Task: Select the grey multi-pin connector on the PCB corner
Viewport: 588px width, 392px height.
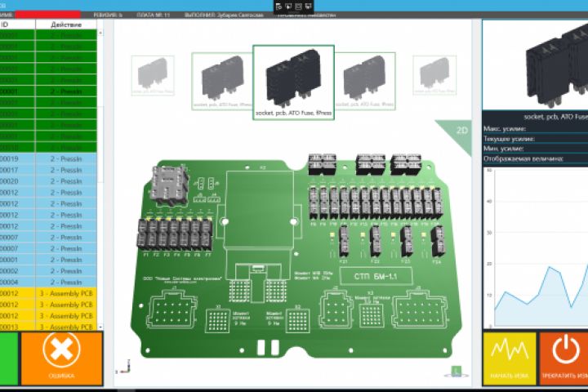Action: (x=169, y=185)
